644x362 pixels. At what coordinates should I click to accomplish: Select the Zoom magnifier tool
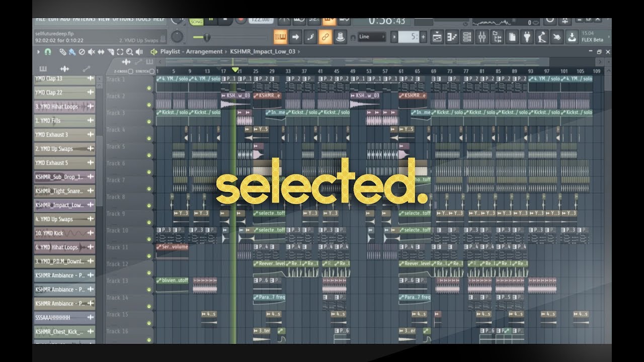tap(129, 51)
